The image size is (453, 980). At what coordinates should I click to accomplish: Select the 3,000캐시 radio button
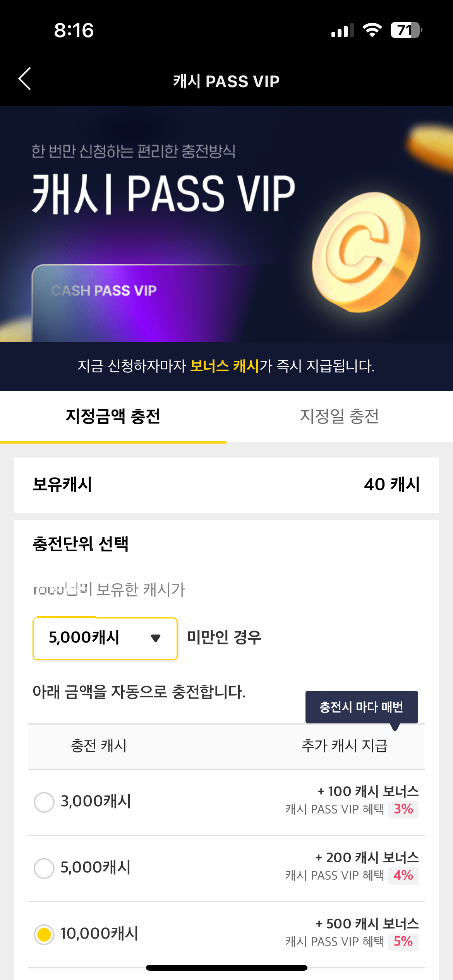click(44, 802)
